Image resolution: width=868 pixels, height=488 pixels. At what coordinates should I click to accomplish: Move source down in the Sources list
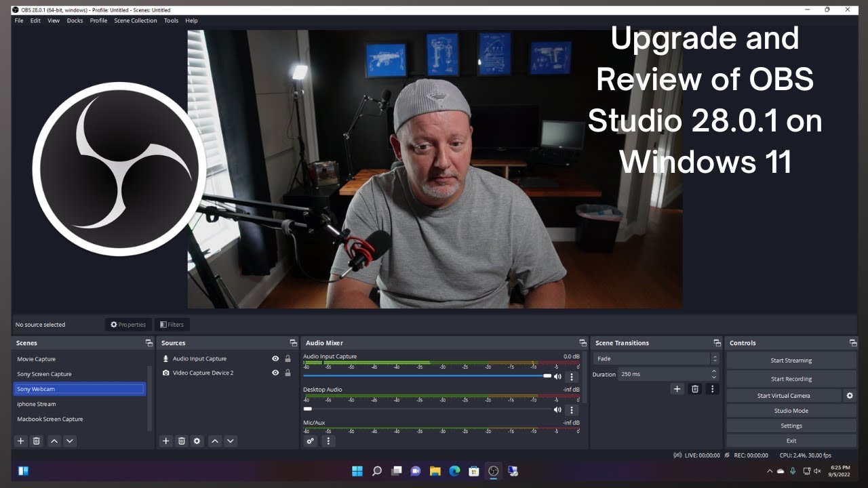click(231, 441)
